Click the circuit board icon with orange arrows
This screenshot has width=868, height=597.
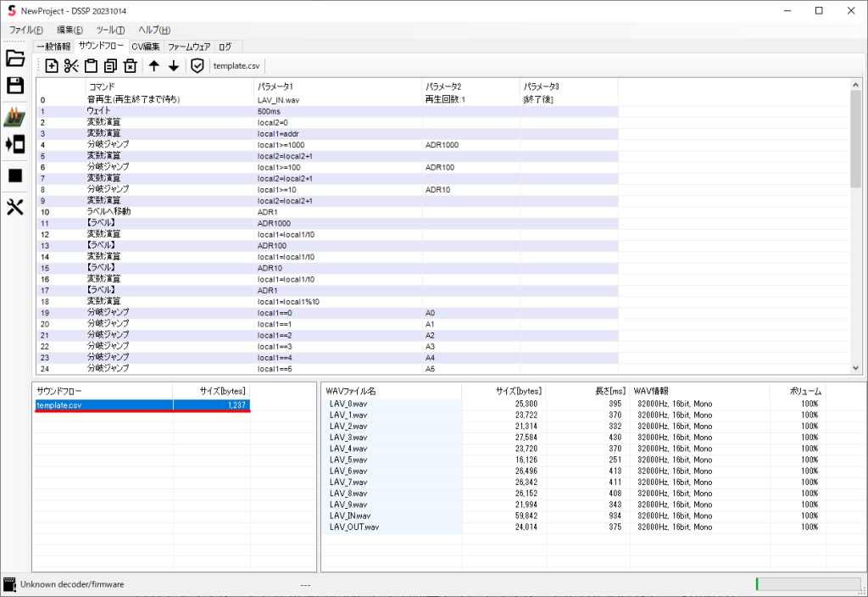14,117
